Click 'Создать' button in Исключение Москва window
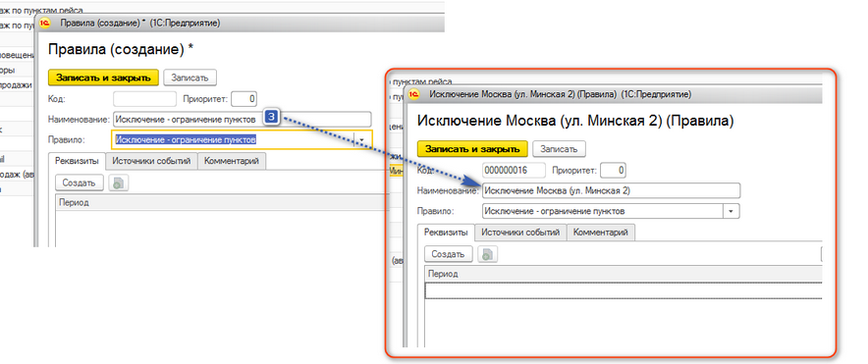Screen dimensions: 868x364 449,254
